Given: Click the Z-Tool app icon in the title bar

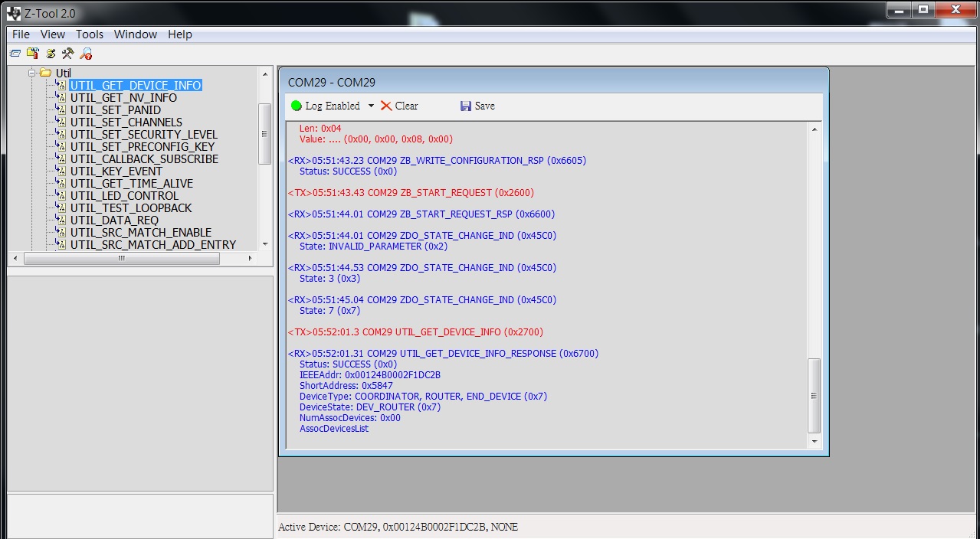Looking at the screenshot, I should (13, 13).
